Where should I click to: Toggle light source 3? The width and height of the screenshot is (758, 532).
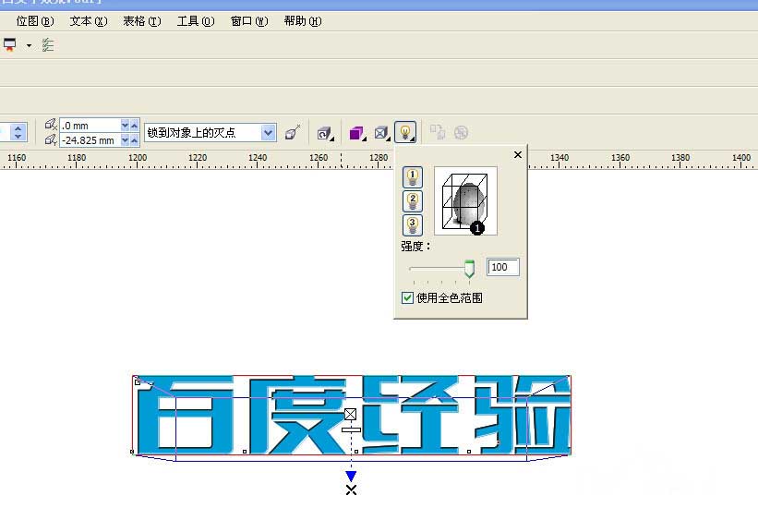tap(413, 224)
